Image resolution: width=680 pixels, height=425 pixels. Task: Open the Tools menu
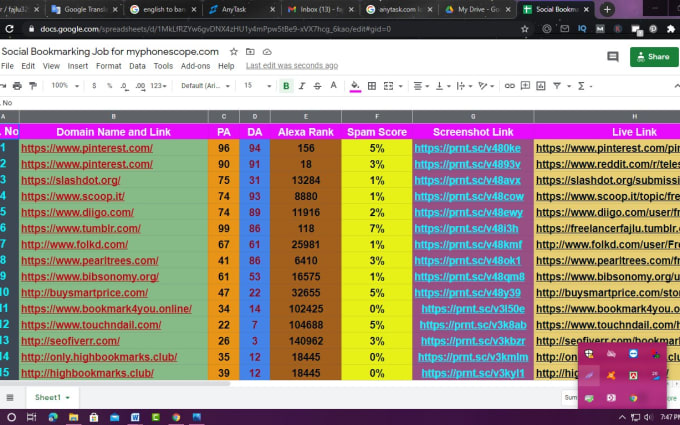(163, 66)
